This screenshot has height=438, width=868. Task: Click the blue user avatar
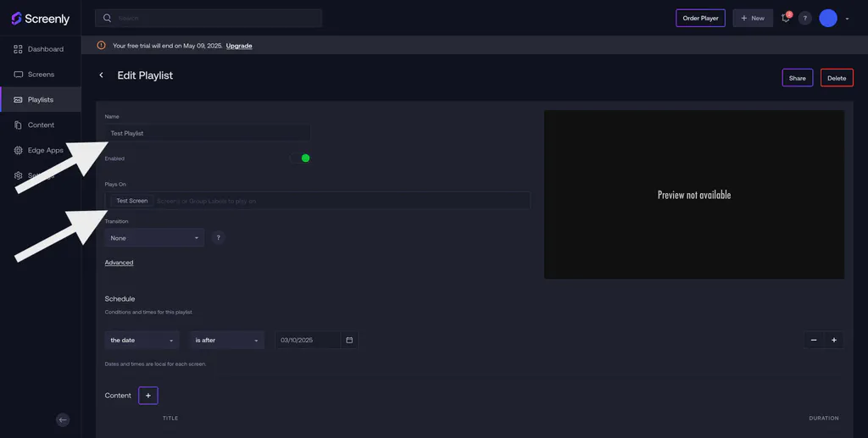tap(828, 19)
